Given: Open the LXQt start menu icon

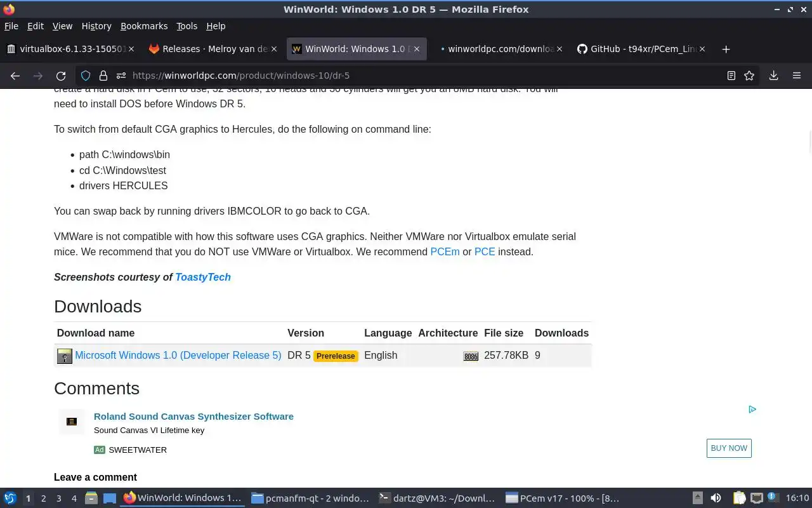Looking at the screenshot, I should pyautogui.click(x=10, y=498).
